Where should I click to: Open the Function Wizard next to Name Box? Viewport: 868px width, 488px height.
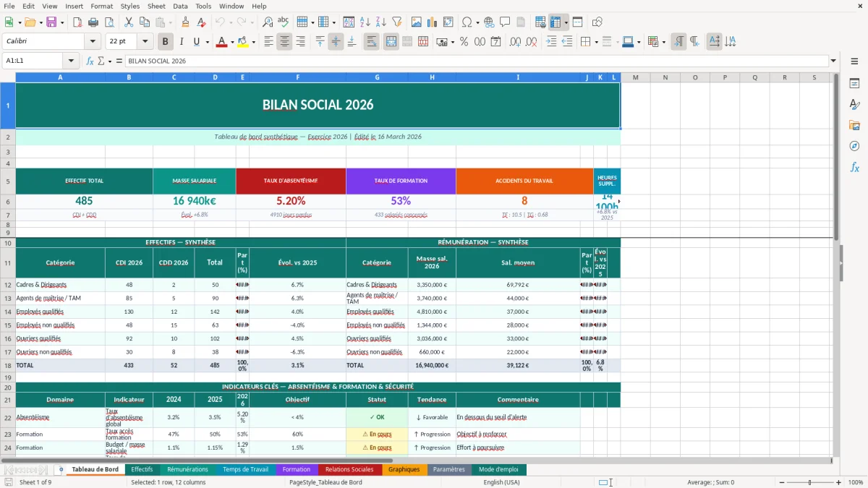[90, 61]
